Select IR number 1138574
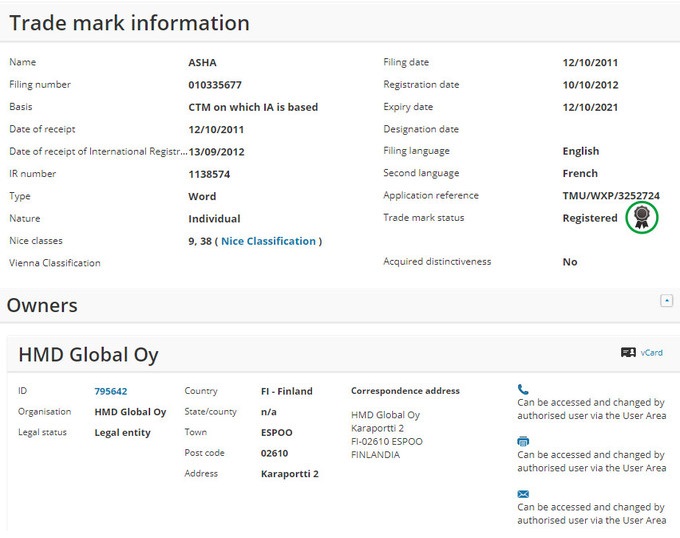Screen dimensions: 680x538 click(209, 174)
